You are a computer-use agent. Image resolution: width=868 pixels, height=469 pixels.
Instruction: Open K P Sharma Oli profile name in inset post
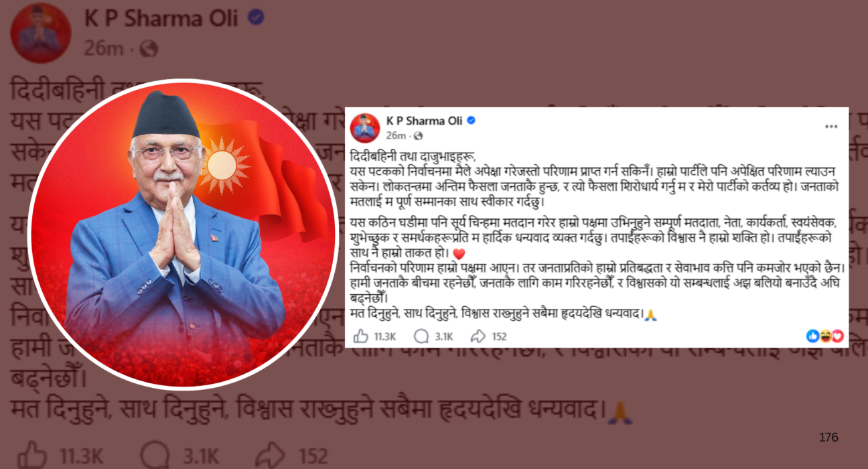(x=425, y=121)
